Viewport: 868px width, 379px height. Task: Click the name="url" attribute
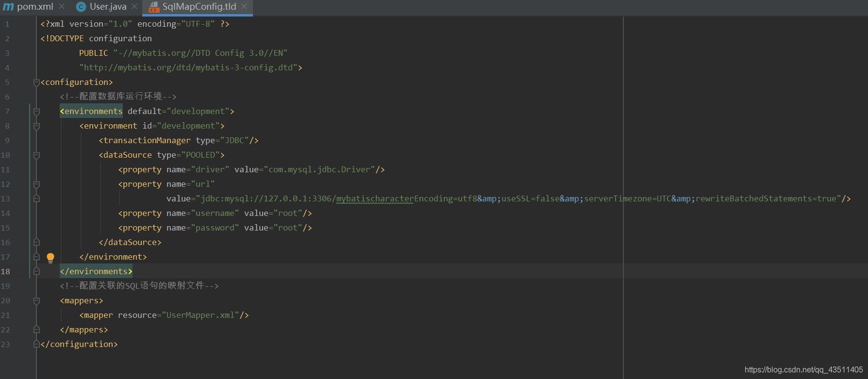191,184
